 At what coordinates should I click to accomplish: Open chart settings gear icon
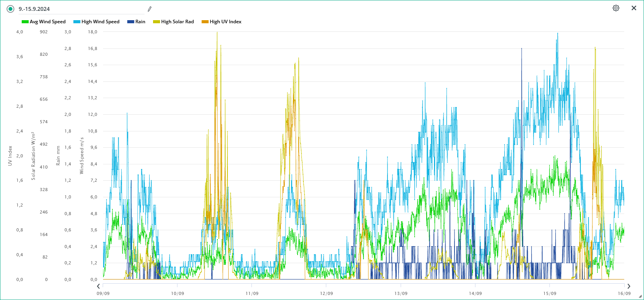[x=616, y=8]
